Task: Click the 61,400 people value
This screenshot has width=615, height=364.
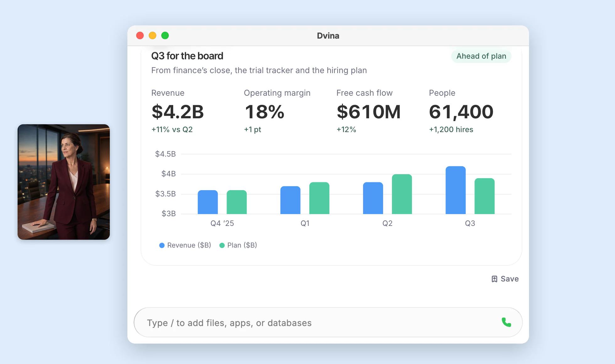Action: (x=461, y=112)
